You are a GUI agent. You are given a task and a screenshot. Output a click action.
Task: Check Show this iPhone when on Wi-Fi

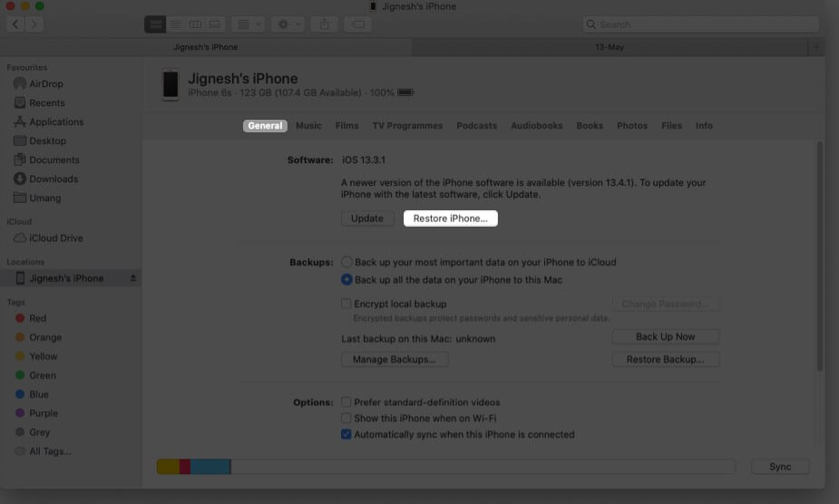(x=346, y=418)
